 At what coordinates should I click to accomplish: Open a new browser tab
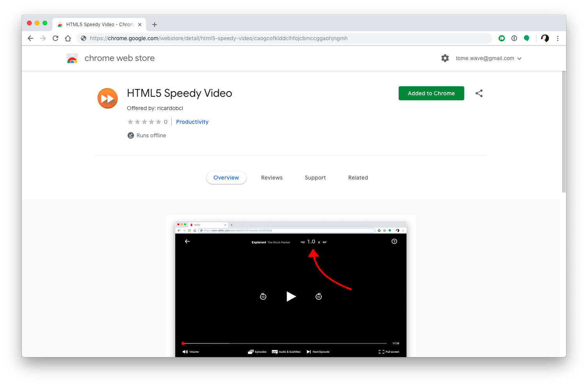[155, 25]
